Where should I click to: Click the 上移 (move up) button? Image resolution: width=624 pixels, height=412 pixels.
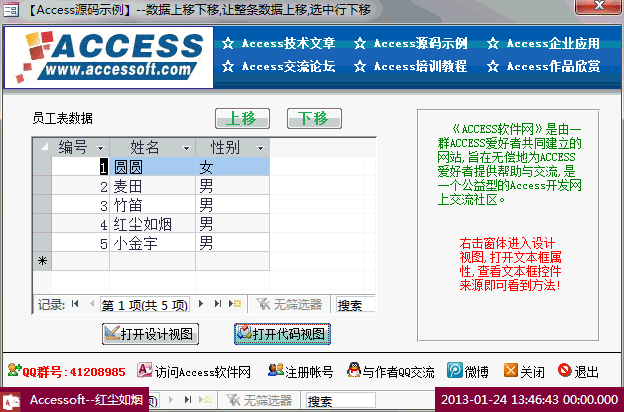click(242, 119)
